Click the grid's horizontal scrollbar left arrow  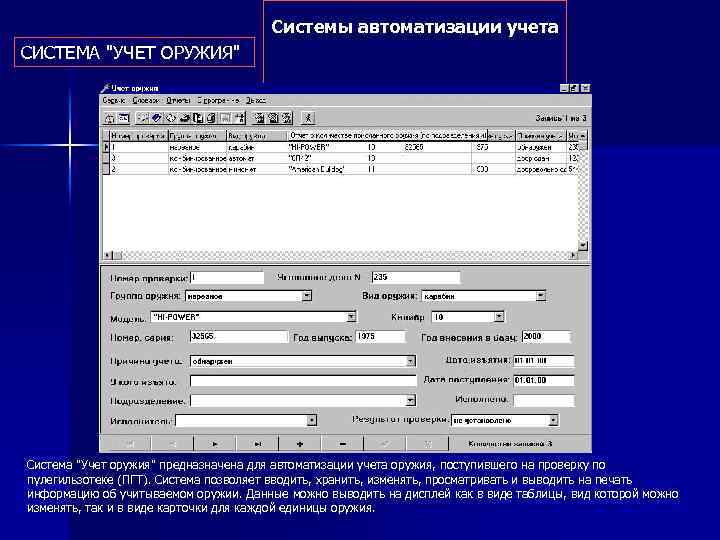[x=107, y=255]
